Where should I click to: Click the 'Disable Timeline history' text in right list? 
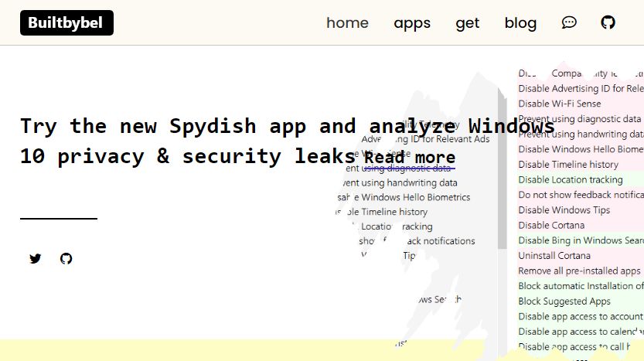pos(568,165)
